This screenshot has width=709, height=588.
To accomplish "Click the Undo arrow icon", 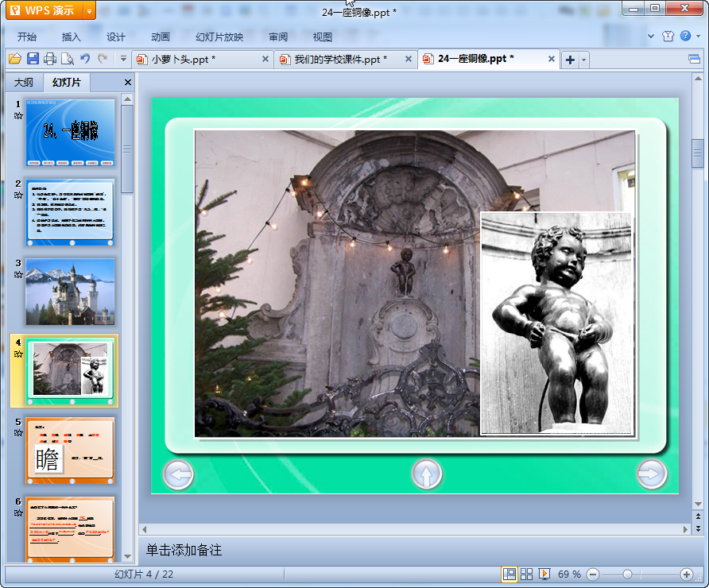I will click(x=85, y=59).
